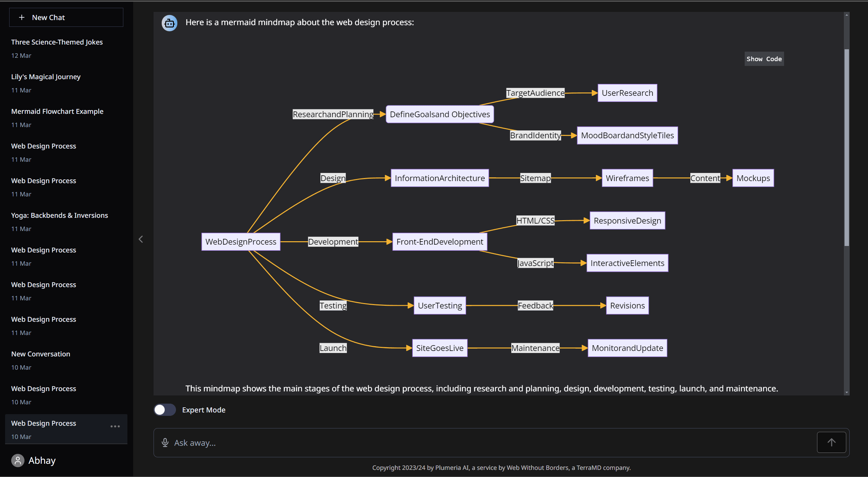Enable the Expert Mode toggle
Viewport: 868px width, 477px height.
click(165, 410)
